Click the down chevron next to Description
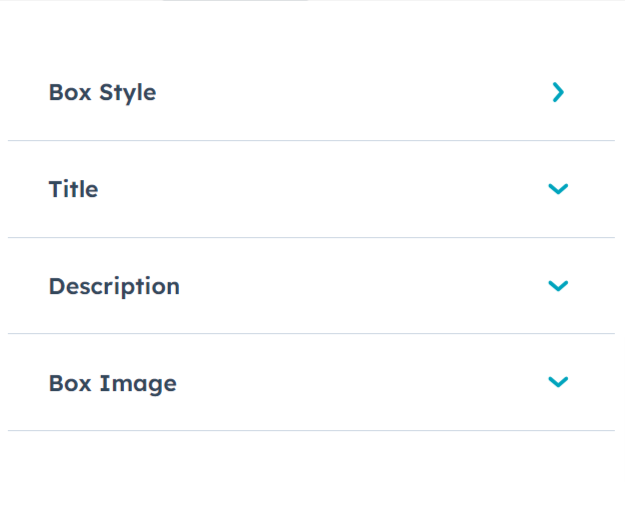Image resolution: width=625 pixels, height=513 pixels. pyautogui.click(x=558, y=286)
